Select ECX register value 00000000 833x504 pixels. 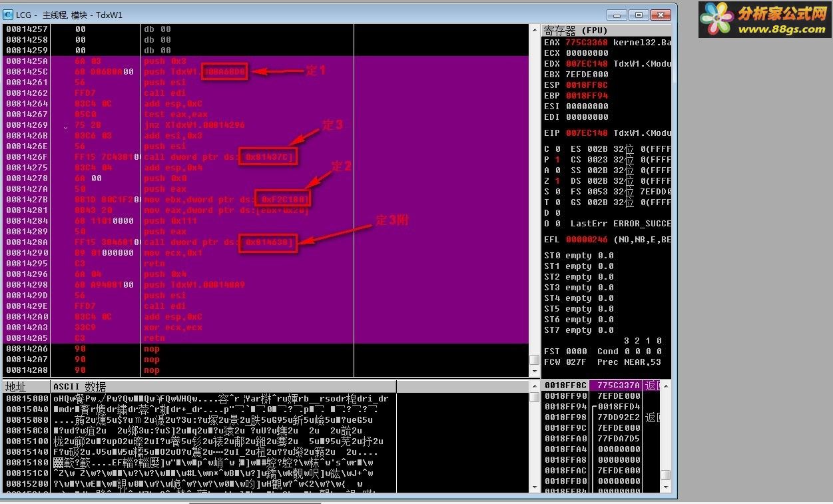587,53
